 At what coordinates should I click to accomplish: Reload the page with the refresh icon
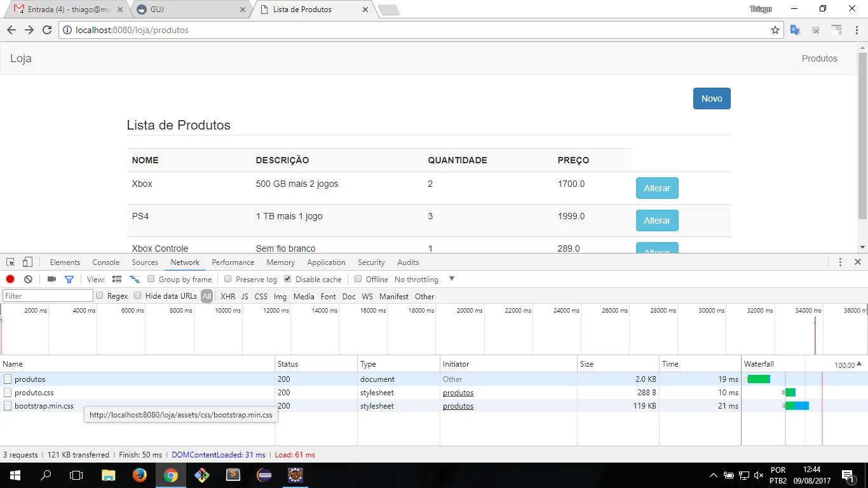pyautogui.click(x=46, y=30)
